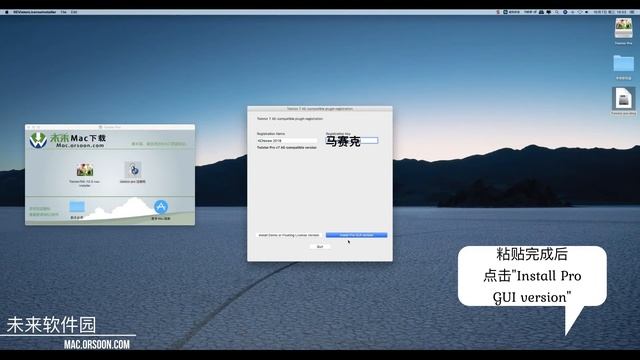
Task: Click the orsoon green W logo
Action: 38,140
